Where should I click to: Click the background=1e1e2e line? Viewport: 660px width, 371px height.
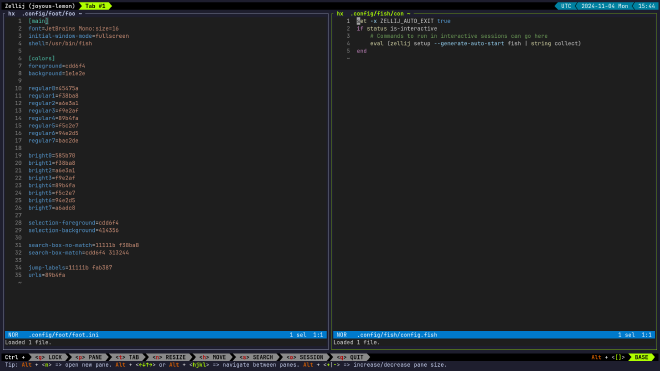click(57, 73)
